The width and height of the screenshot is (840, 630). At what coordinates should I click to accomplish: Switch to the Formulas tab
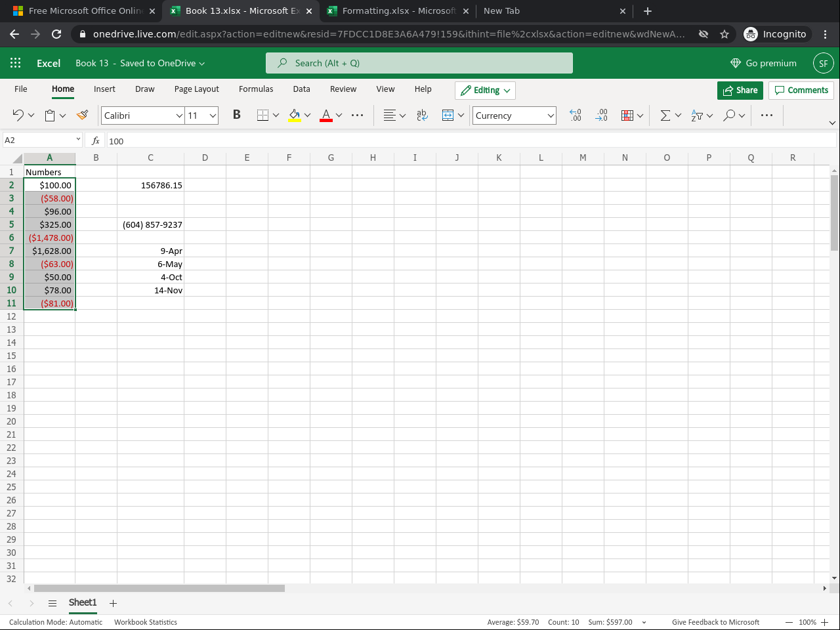coord(256,89)
